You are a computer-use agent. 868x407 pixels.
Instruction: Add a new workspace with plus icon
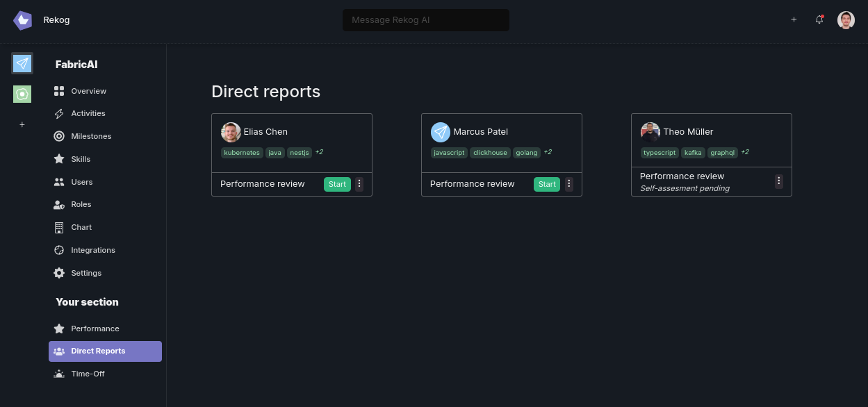point(22,124)
